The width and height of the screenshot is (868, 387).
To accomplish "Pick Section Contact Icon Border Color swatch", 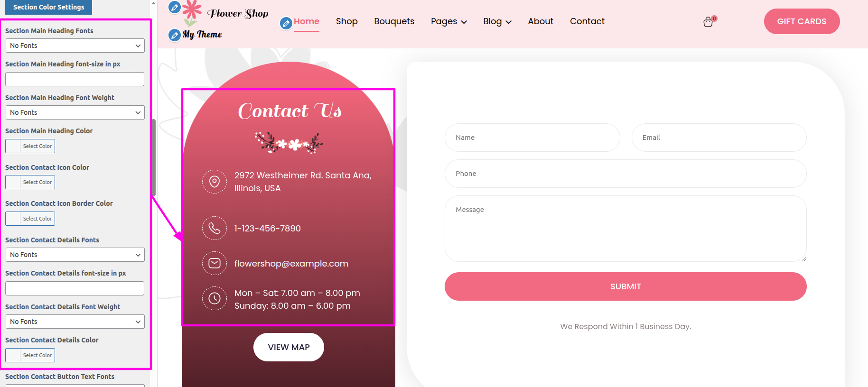I will [x=30, y=219].
